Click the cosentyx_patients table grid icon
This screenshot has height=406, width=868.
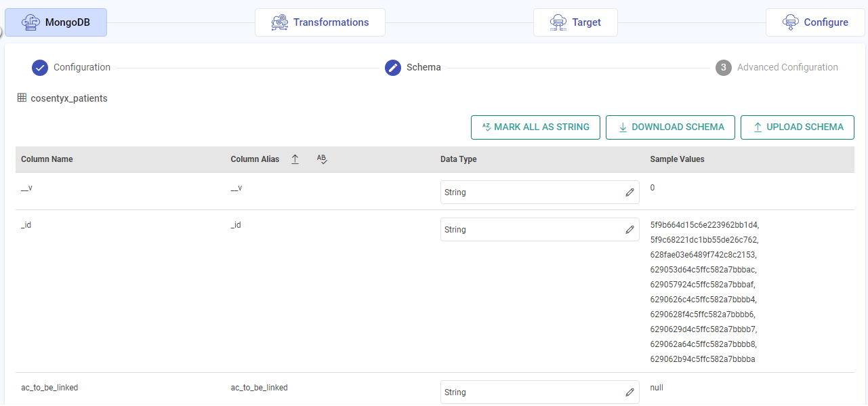tap(22, 98)
